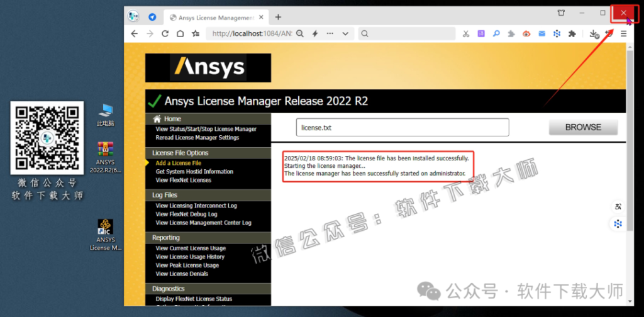Open the browser downloads icon
Screen dimensions: 644x317
coord(594,34)
